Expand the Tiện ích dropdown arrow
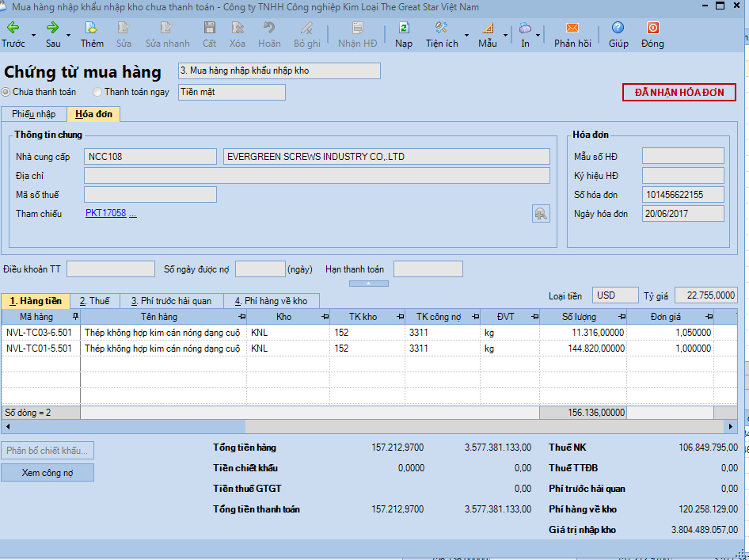 (466, 36)
